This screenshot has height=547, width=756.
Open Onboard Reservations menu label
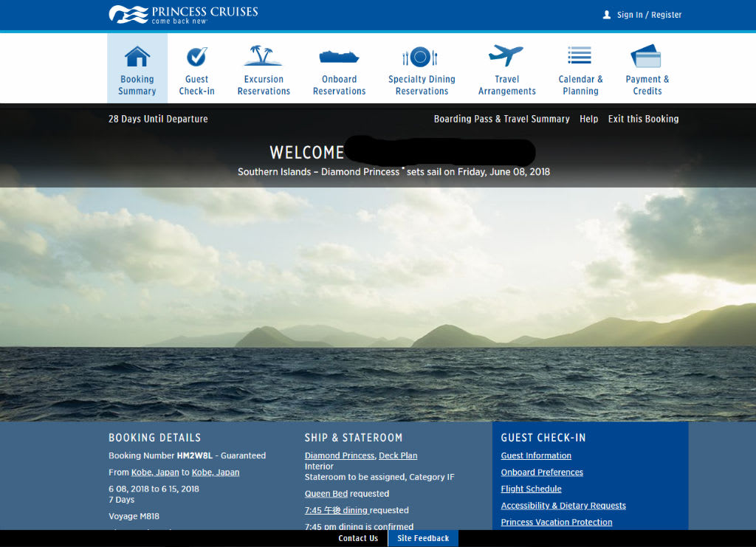click(x=340, y=85)
